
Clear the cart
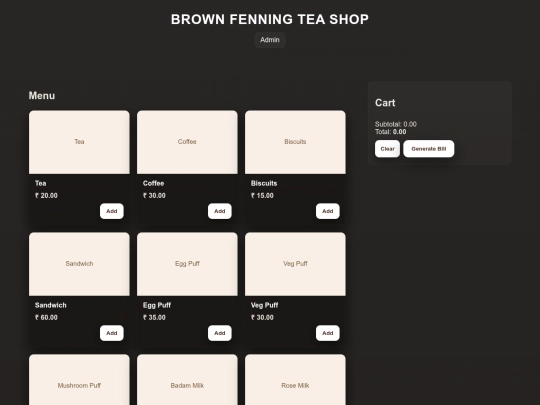(x=387, y=149)
